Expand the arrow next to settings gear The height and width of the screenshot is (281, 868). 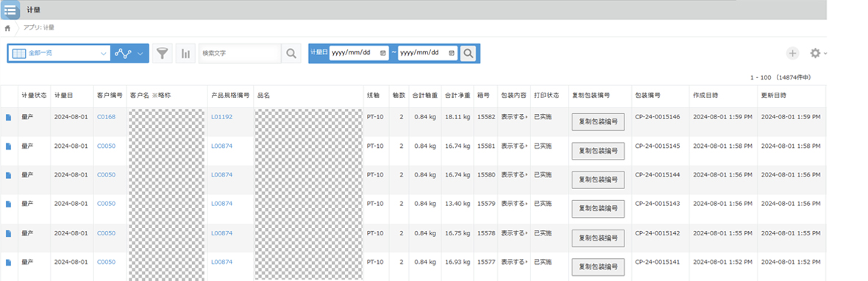point(825,54)
